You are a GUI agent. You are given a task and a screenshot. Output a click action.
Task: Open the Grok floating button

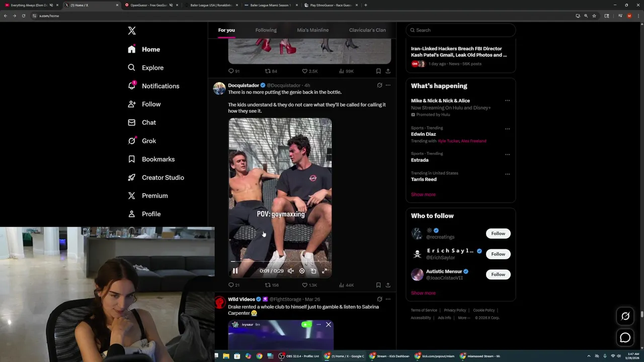[x=625, y=316]
